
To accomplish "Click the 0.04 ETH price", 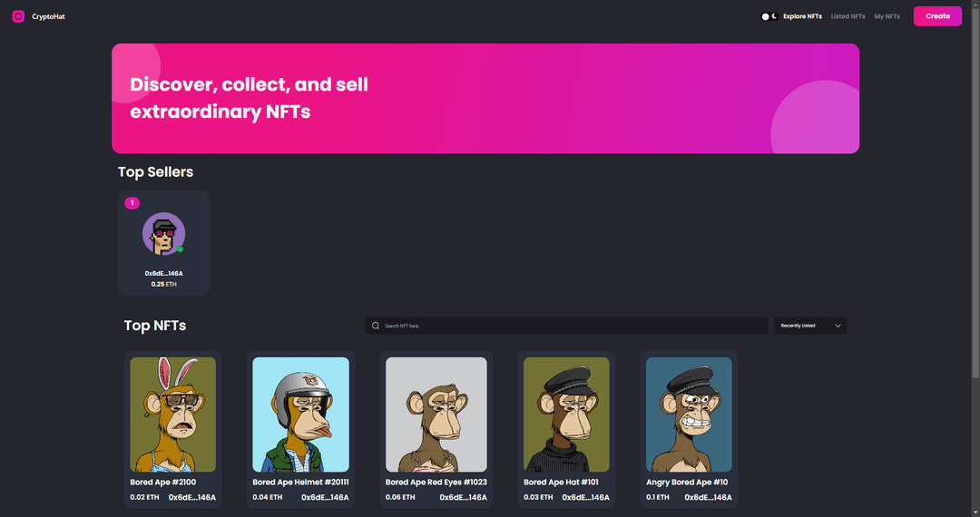I will [x=268, y=498].
